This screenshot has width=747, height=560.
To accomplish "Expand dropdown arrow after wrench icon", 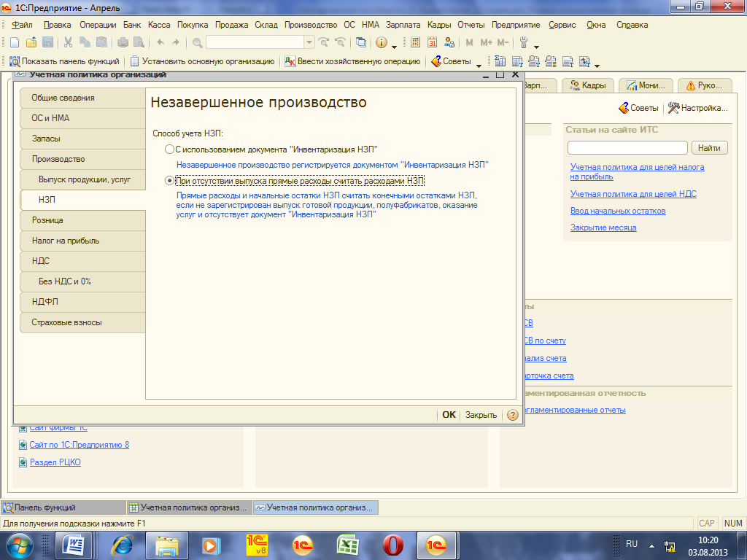I will (x=536, y=46).
